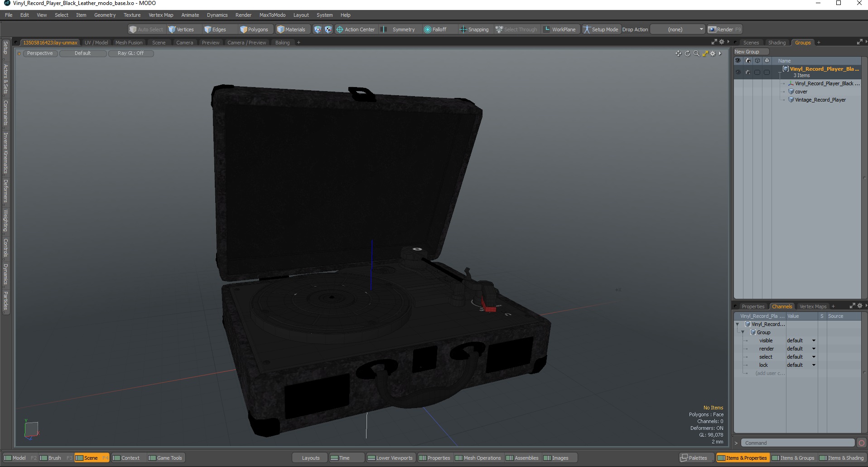Toggle Ray GL: Off button
Image resolution: width=868 pixels, height=467 pixels.
coord(131,54)
